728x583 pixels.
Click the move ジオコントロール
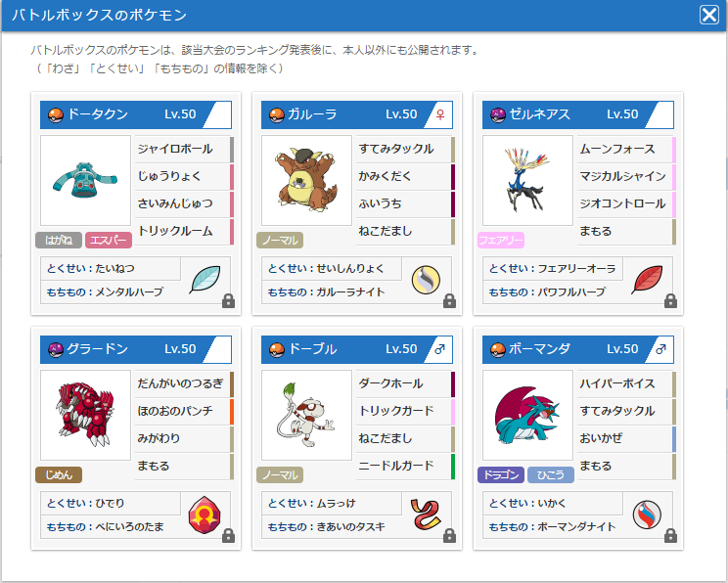[x=626, y=203]
